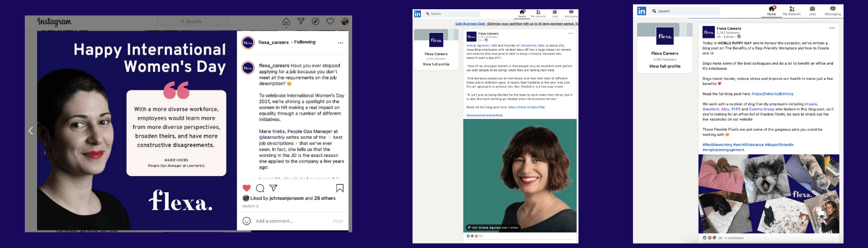Viewport: 868px width, 248px height.
Task: Open the emoji picker beside Add a comment
Action: [x=246, y=221]
